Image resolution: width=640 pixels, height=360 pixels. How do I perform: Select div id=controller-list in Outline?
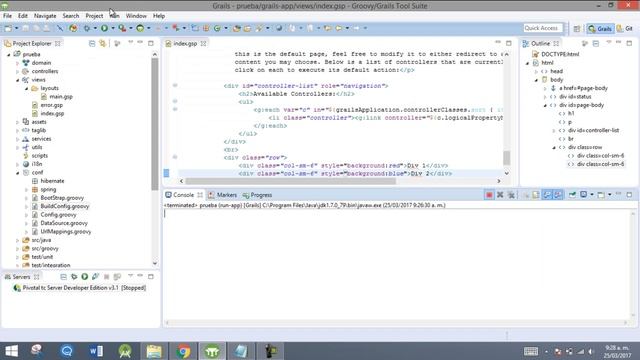(593, 131)
